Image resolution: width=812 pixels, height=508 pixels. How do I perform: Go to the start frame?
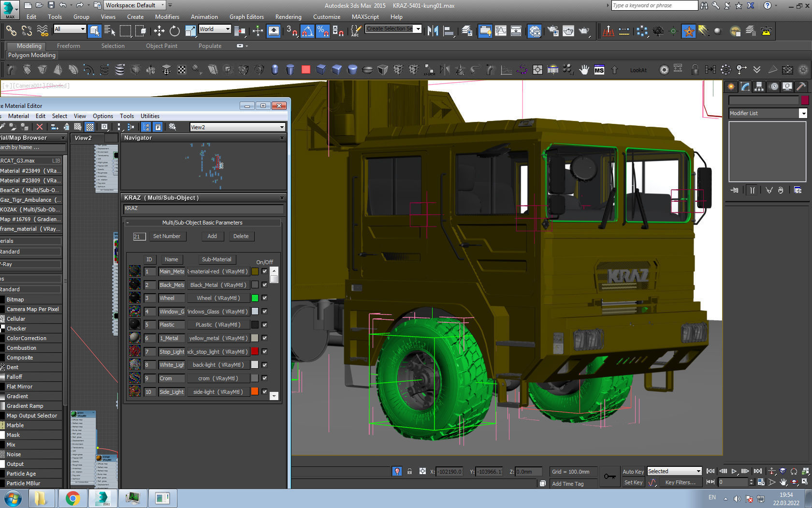pos(710,471)
